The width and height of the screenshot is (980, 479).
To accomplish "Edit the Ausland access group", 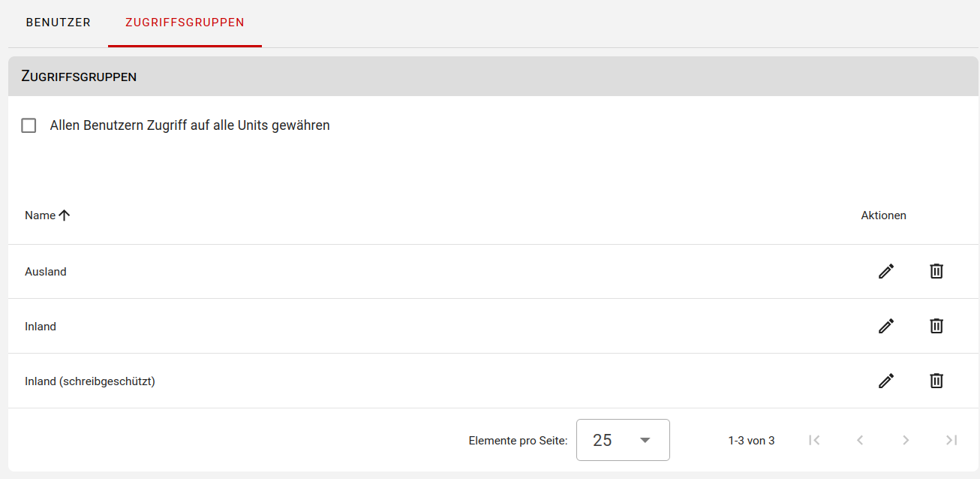I will [886, 271].
